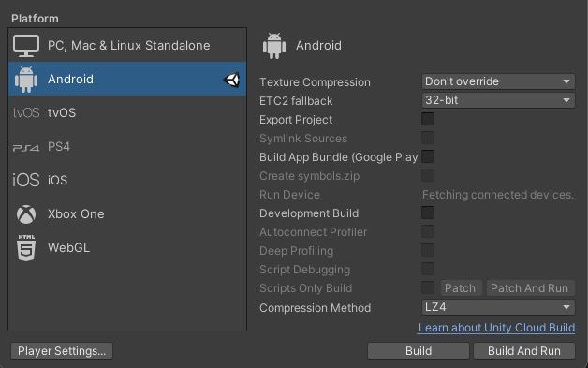This screenshot has width=588, height=368.
Task: Open the Compression Method LZ4 dropdown
Action: (498, 307)
